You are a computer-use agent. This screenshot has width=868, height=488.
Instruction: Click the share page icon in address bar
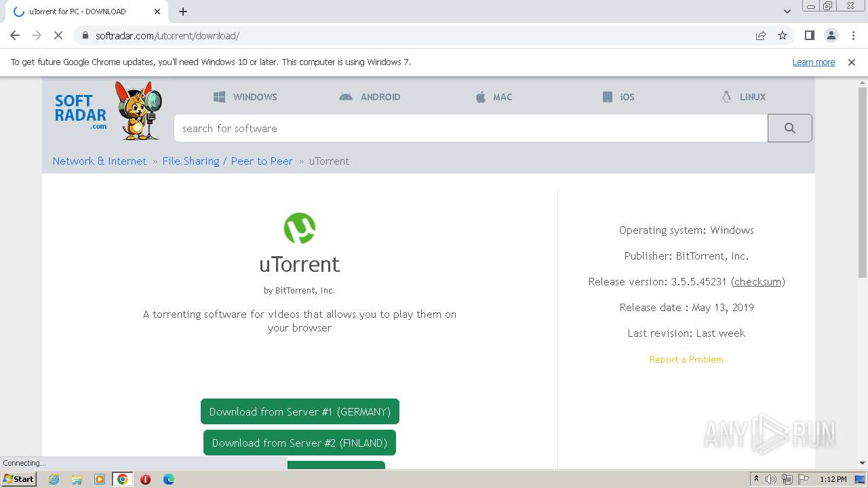click(761, 35)
